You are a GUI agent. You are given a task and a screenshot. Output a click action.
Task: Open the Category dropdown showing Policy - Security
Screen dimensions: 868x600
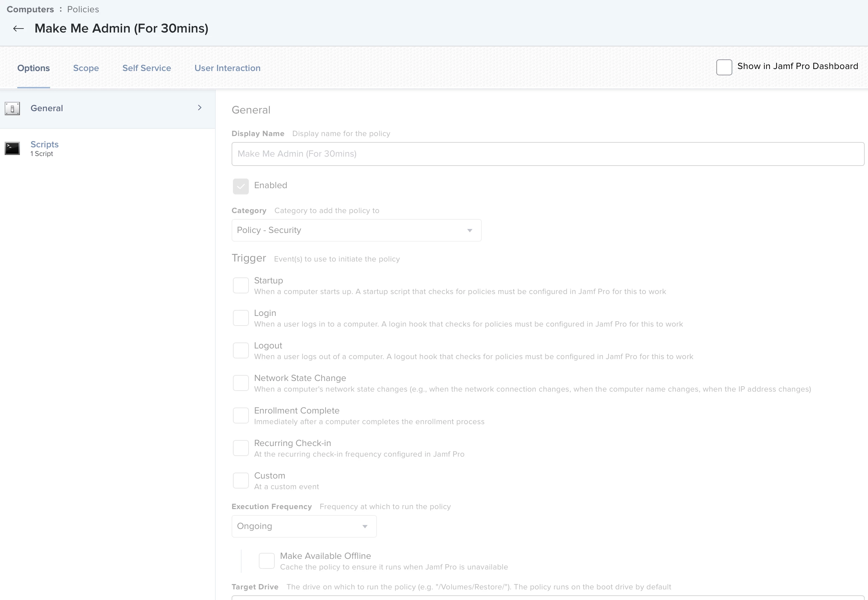(356, 230)
